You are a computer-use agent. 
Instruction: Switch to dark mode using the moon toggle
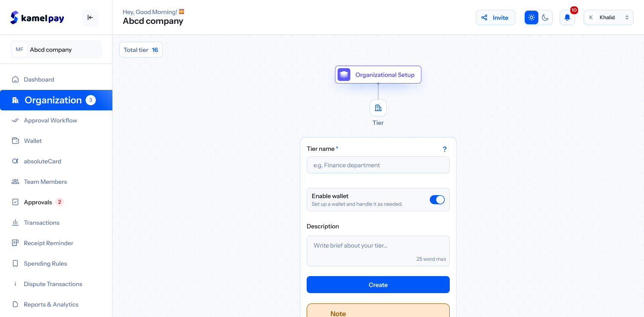click(546, 17)
